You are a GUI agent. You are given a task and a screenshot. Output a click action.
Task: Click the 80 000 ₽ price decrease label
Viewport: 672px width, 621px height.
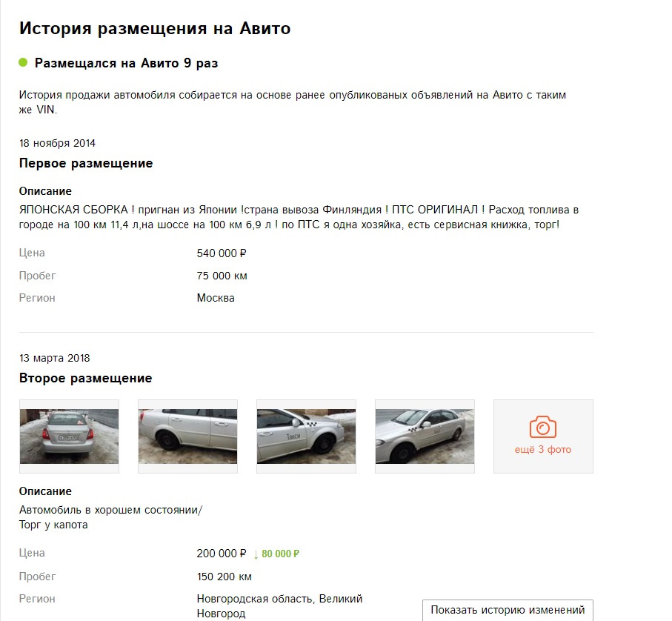[281, 554]
